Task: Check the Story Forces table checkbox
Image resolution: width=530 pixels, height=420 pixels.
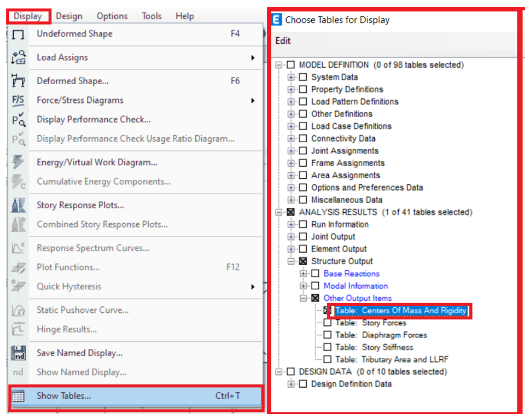Action: coord(327,322)
